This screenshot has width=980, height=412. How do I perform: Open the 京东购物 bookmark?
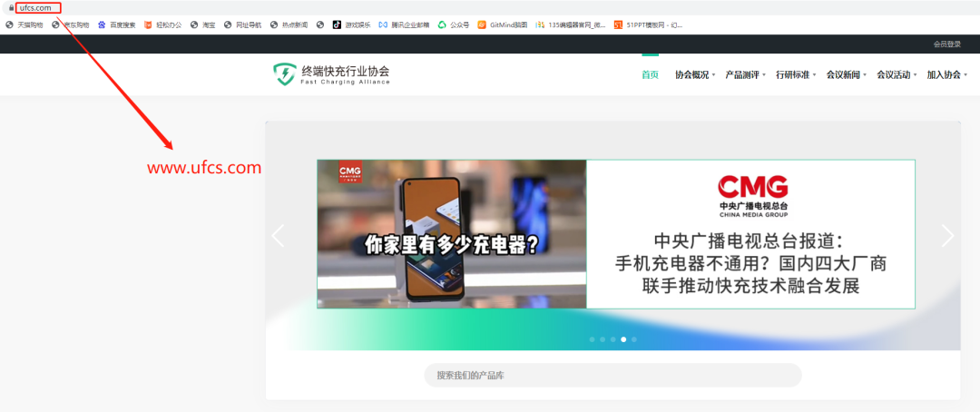point(71,25)
